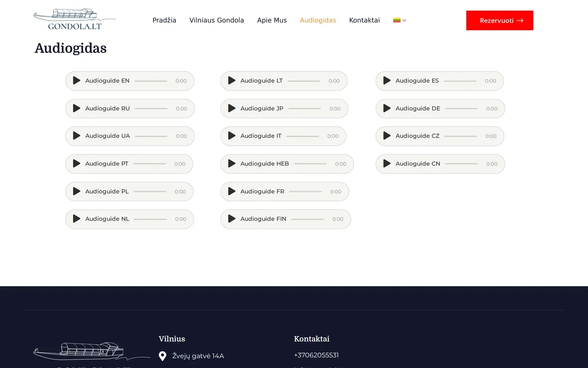This screenshot has width=588, height=368.
Task: Open Kontaktai menu item
Action: click(x=365, y=20)
